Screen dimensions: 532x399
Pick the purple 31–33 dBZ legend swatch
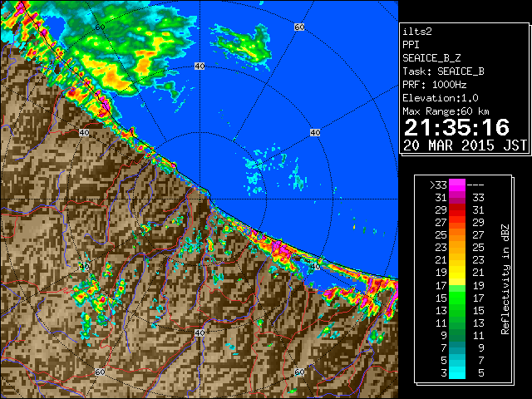(457, 198)
